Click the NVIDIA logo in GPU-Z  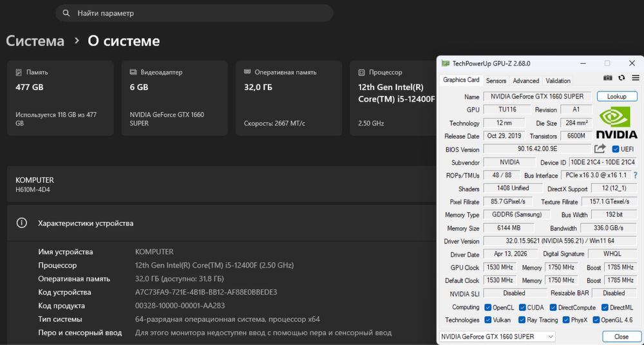(x=616, y=122)
